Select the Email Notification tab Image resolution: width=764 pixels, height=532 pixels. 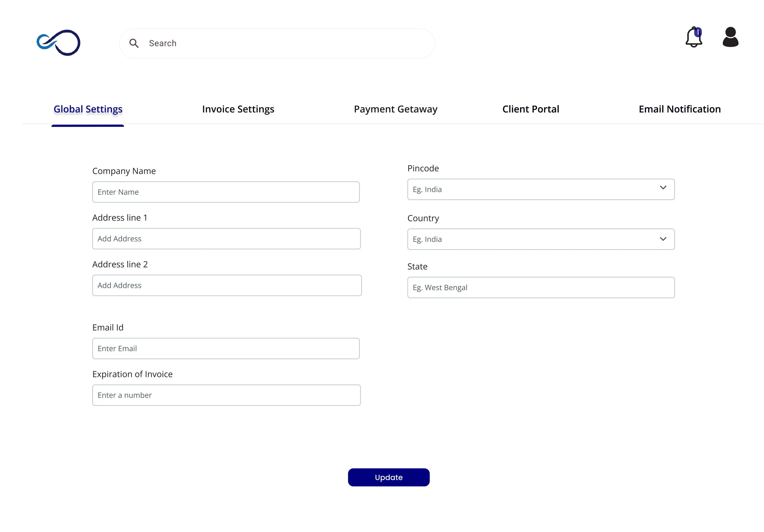pos(679,109)
